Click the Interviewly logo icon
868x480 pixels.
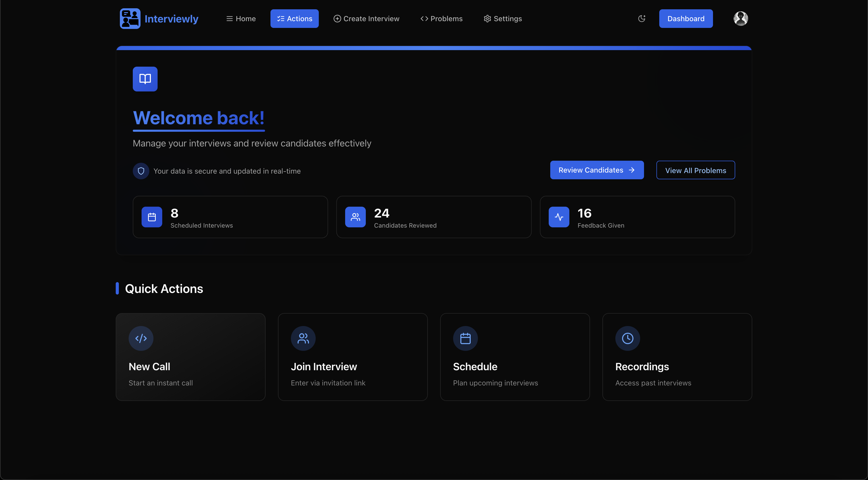[130, 19]
